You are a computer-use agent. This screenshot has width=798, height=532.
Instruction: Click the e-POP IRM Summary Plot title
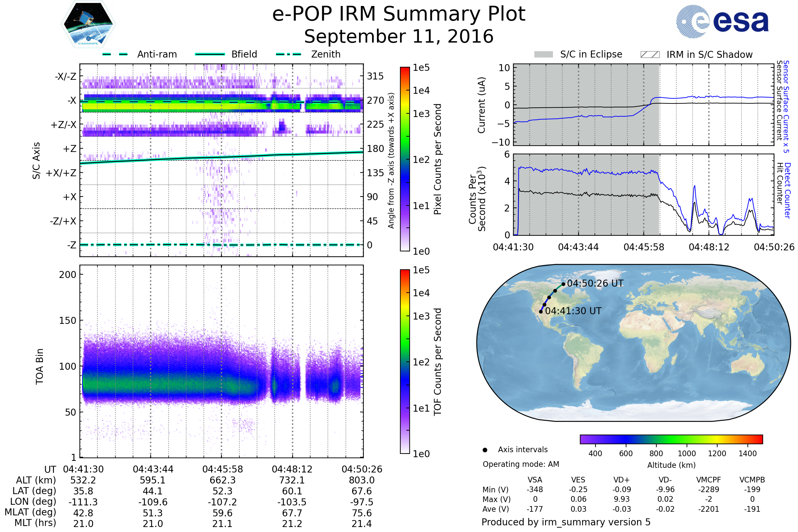tap(399, 14)
